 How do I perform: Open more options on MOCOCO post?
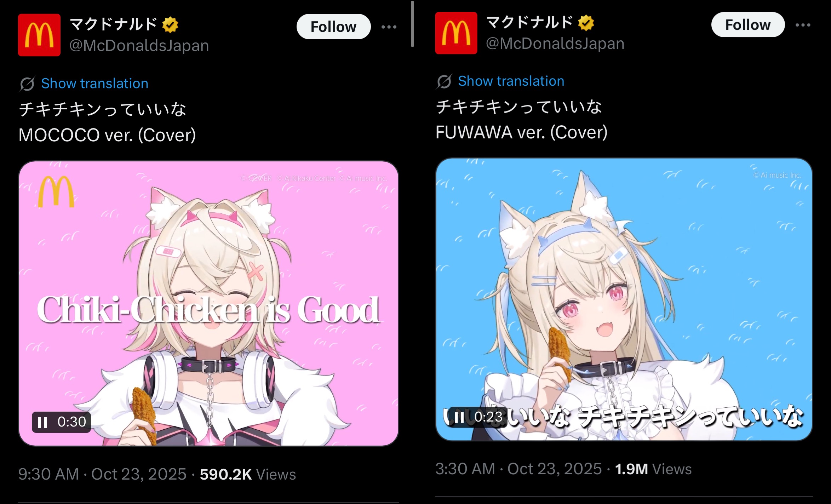tap(389, 27)
